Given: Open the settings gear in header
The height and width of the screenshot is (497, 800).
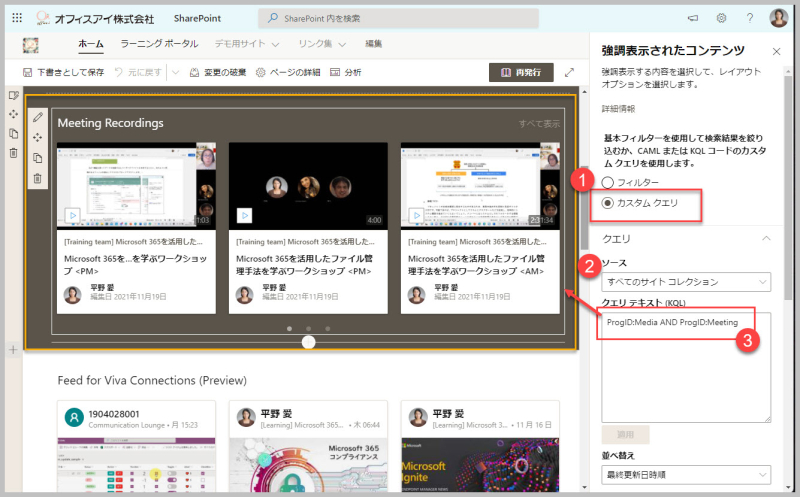Looking at the screenshot, I should pyautogui.click(x=721, y=18).
